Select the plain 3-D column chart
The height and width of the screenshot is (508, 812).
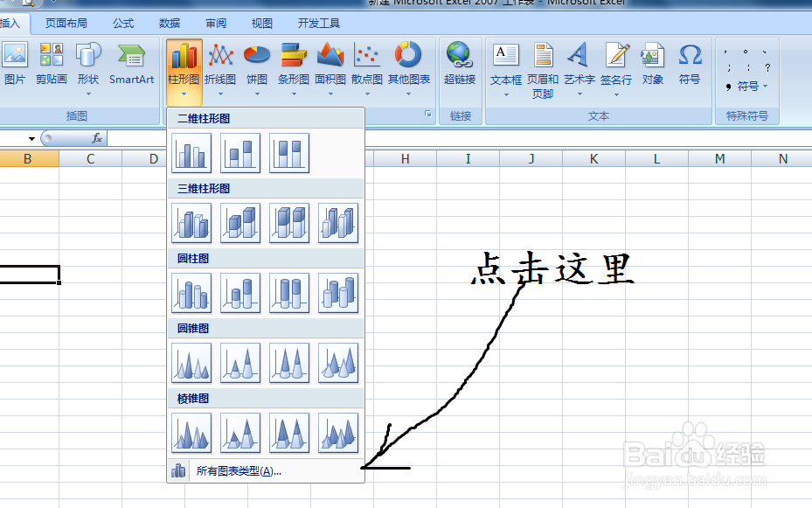point(338,223)
